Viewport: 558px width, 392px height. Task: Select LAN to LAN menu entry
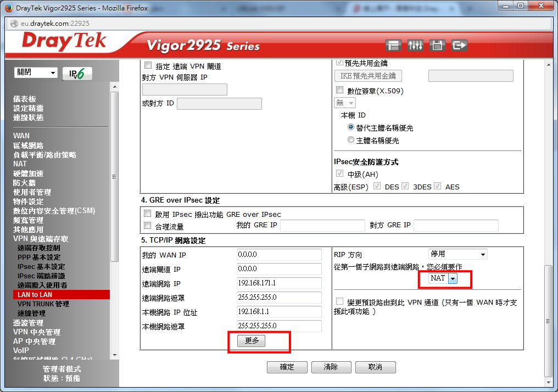(35, 295)
